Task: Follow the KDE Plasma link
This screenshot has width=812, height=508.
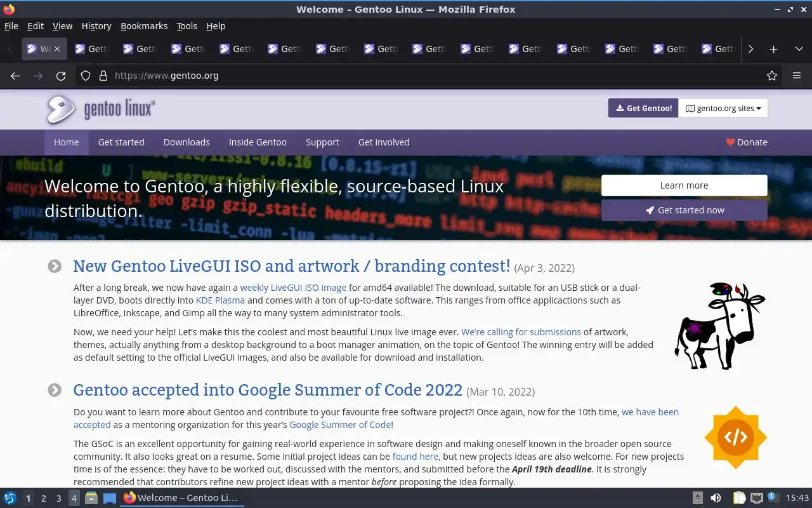Action: [x=220, y=300]
